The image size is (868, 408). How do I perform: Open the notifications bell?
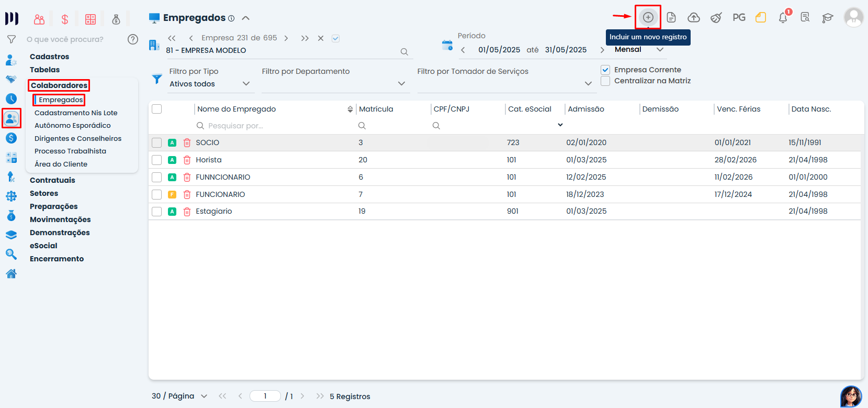tap(783, 18)
